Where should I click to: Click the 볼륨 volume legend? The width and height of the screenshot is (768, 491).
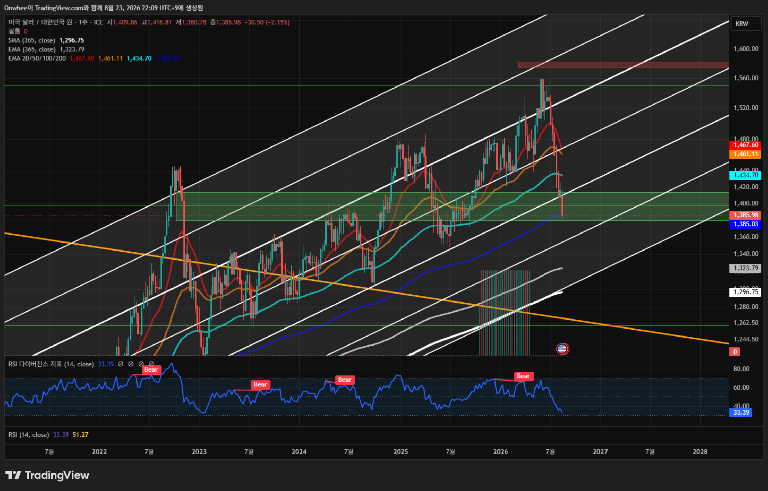point(14,31)
